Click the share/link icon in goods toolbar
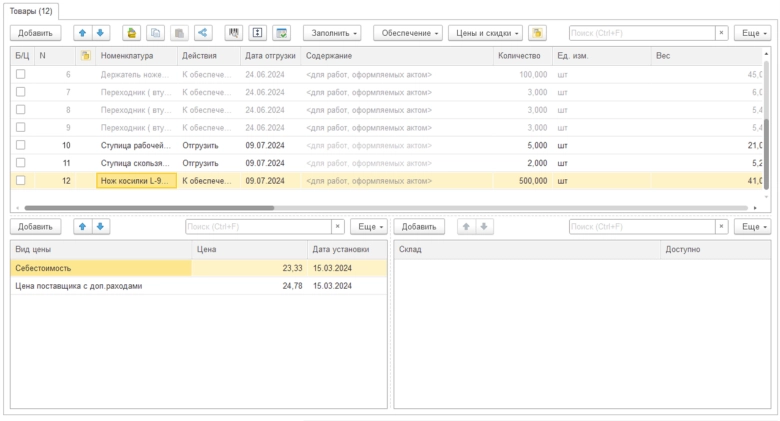780x421 pixels. [x=203, y=33]
